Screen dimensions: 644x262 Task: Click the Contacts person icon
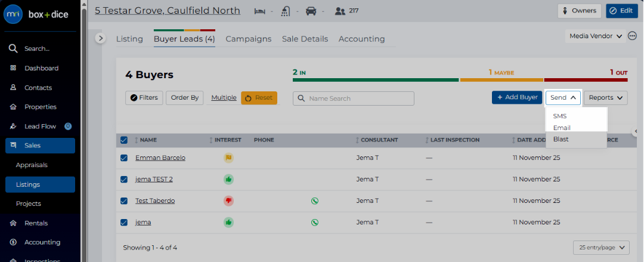coord(13,87)
